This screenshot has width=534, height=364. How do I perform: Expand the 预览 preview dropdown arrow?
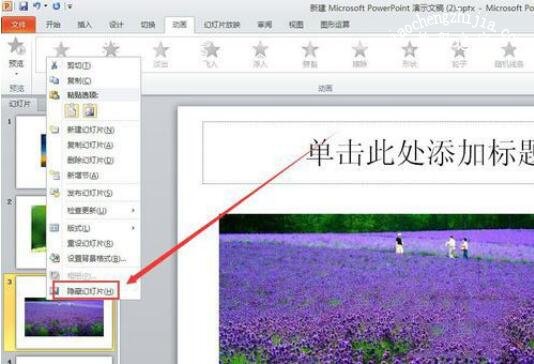(16, 73)
